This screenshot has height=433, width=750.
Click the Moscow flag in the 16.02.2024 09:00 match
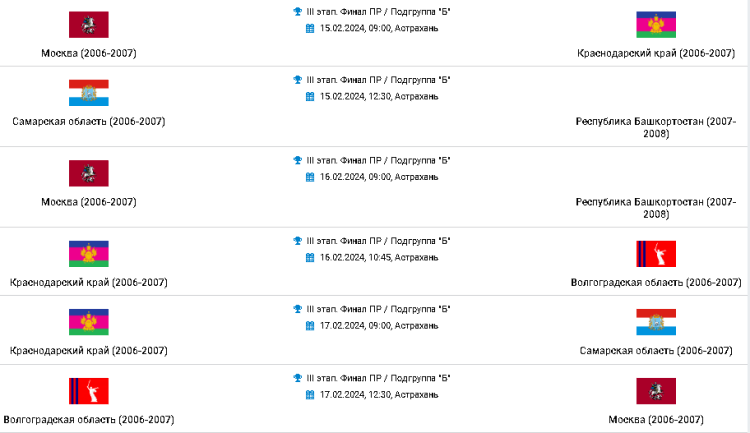88,173
